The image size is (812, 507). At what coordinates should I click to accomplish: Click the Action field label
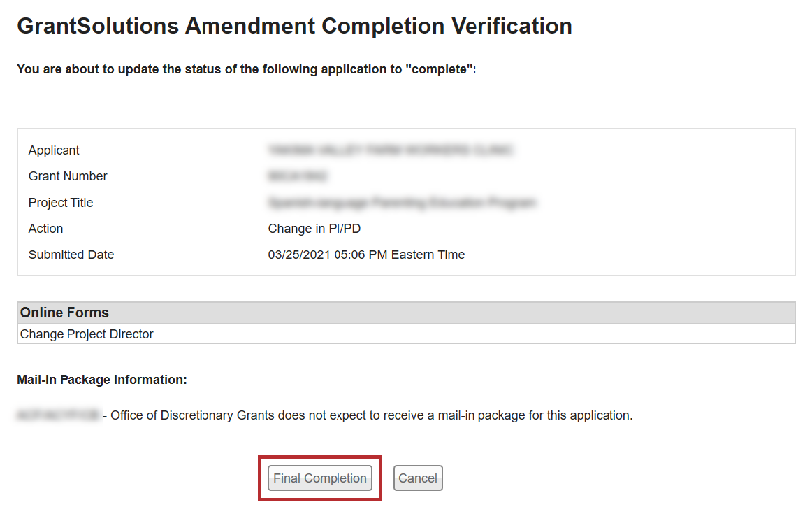tap(45, 229)
